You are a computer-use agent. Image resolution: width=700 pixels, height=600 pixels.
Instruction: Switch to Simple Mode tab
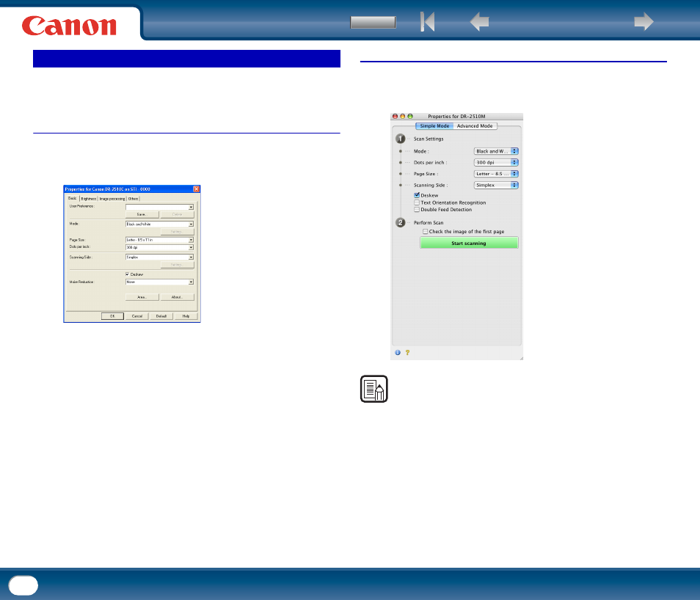point(434,126)
